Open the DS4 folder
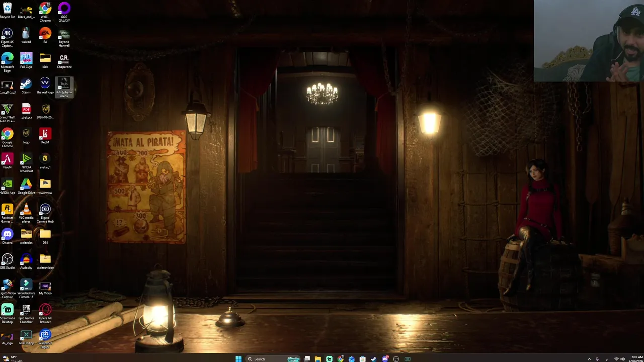Image resolution: width=644 pixels, height=362 pixels. tap(45, 237)
